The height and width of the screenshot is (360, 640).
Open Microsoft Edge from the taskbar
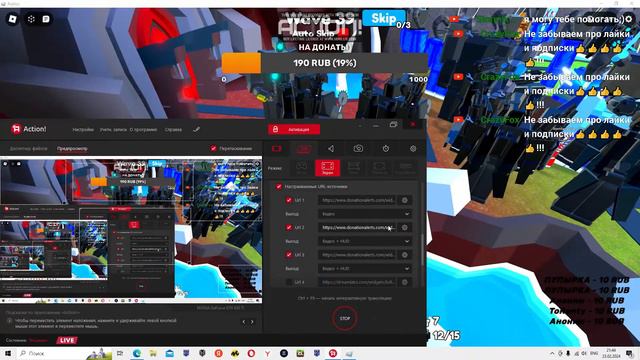pyautogui.click(x=137, y=353)
